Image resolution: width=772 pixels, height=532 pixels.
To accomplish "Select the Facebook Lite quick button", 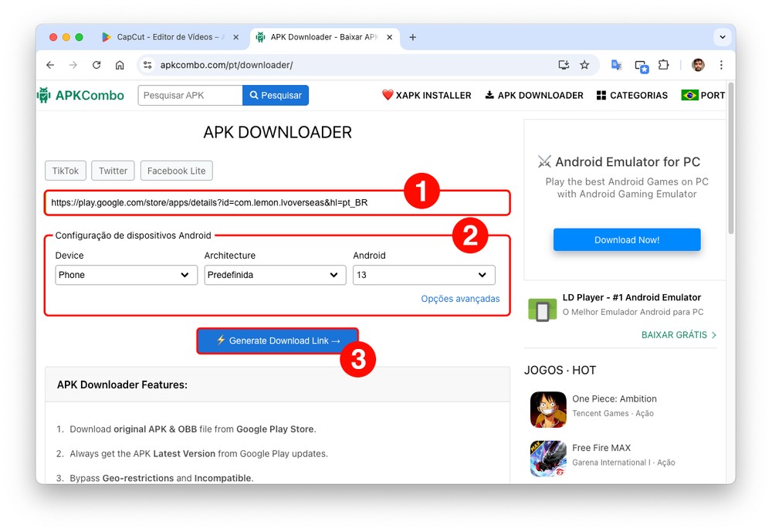I will tap(176, 171).
